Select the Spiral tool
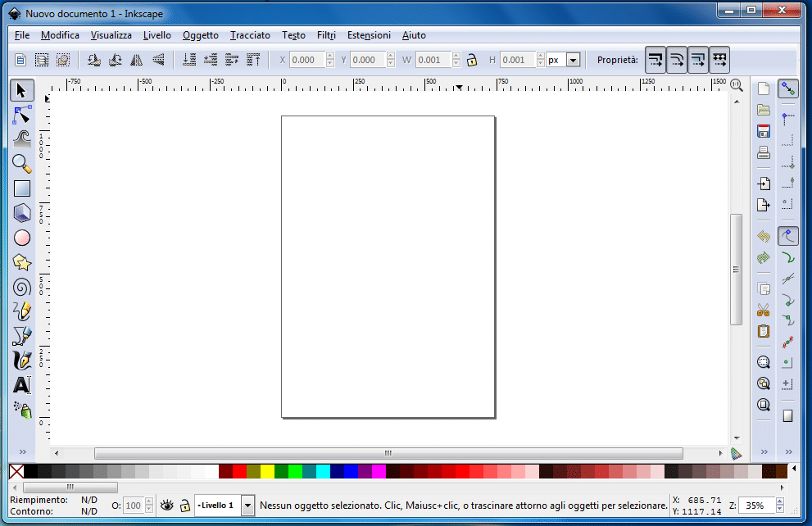 click(22, 287)
